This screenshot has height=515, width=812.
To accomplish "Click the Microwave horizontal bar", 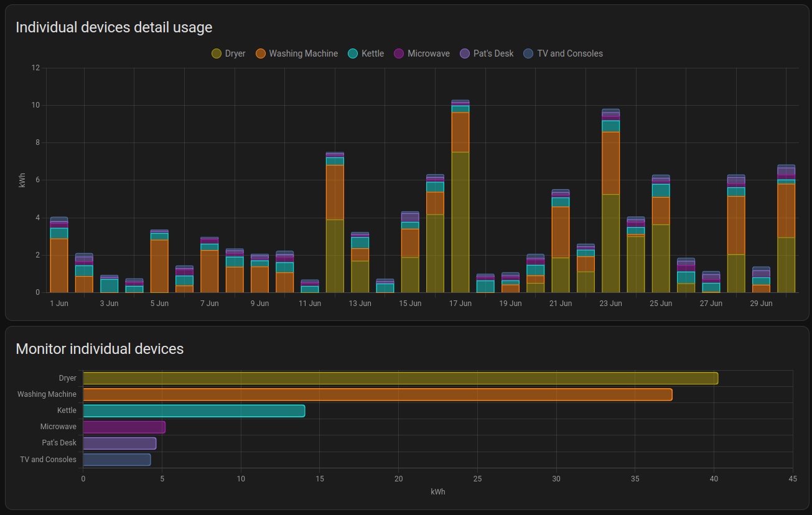I will tap(124, 427).
